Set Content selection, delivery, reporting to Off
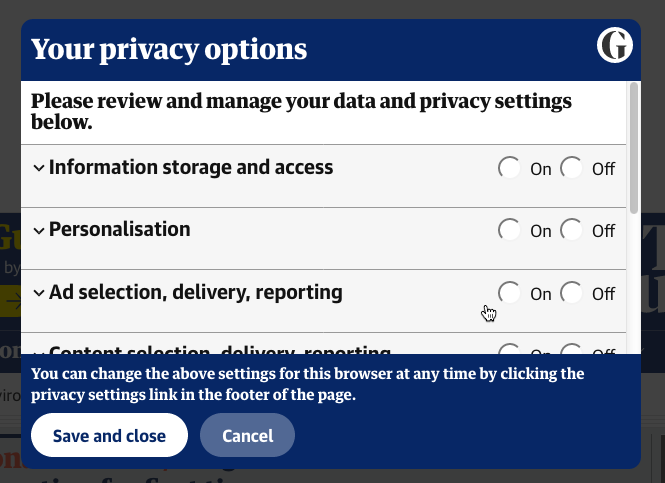 click(572, 350)
